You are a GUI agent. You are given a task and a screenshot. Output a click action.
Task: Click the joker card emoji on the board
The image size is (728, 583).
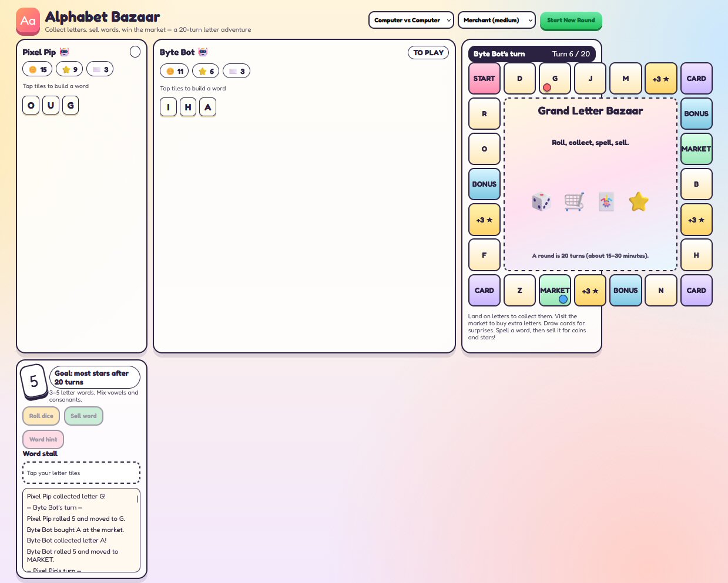[x=606, y=201]
